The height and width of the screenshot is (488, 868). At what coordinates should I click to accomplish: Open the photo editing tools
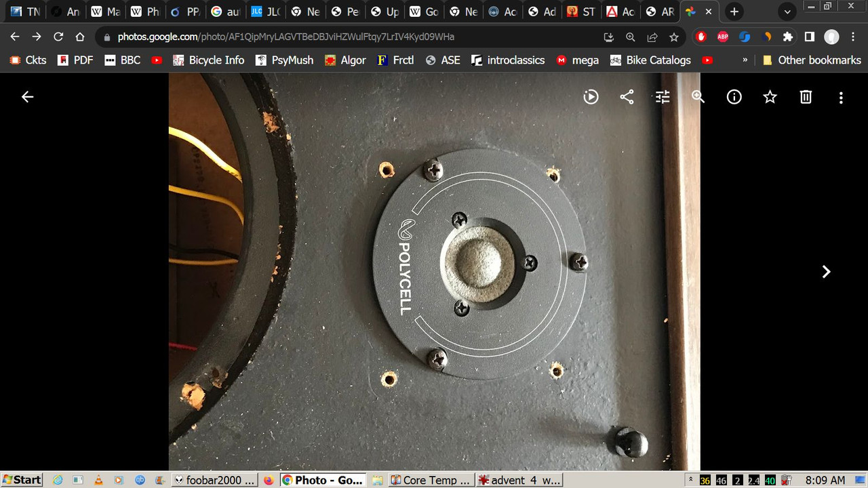[x=662, y=97]
